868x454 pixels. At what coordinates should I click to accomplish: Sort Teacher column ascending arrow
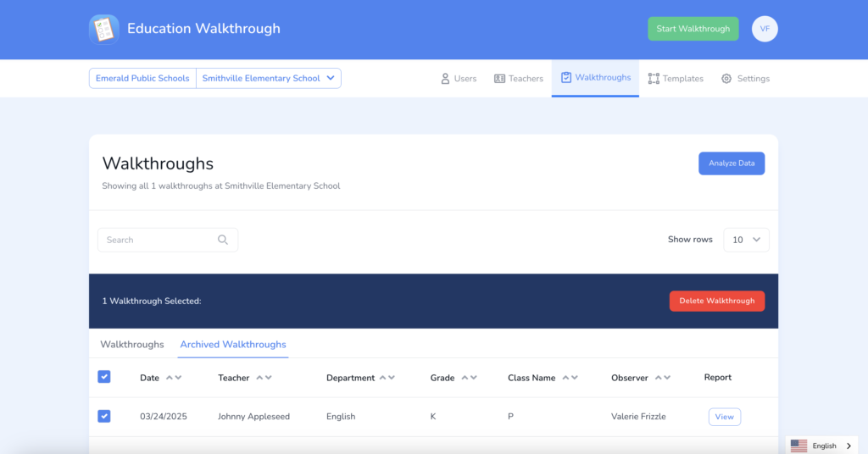click(259, 378)
